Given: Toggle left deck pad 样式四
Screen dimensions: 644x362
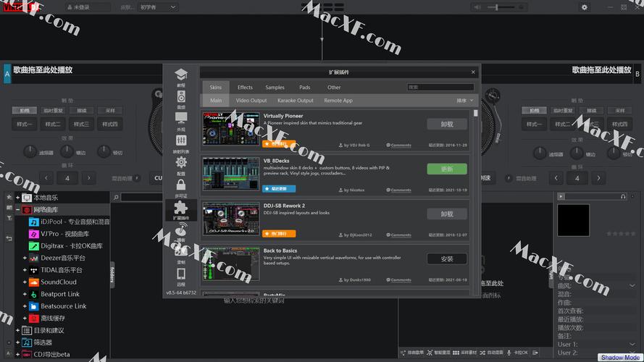Looking at the screenshot, I should coord(109,124).
